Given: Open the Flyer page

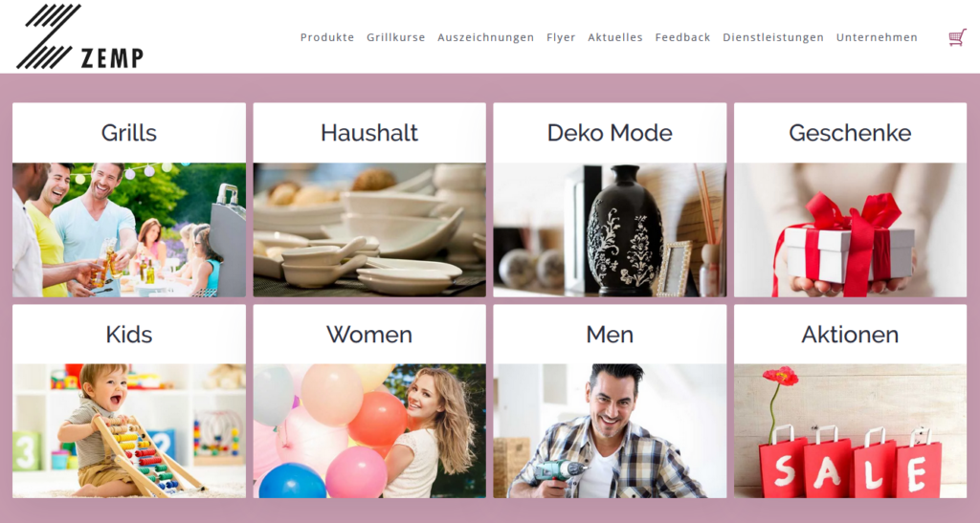Looking at the screenshot, I should coord(561,37).
